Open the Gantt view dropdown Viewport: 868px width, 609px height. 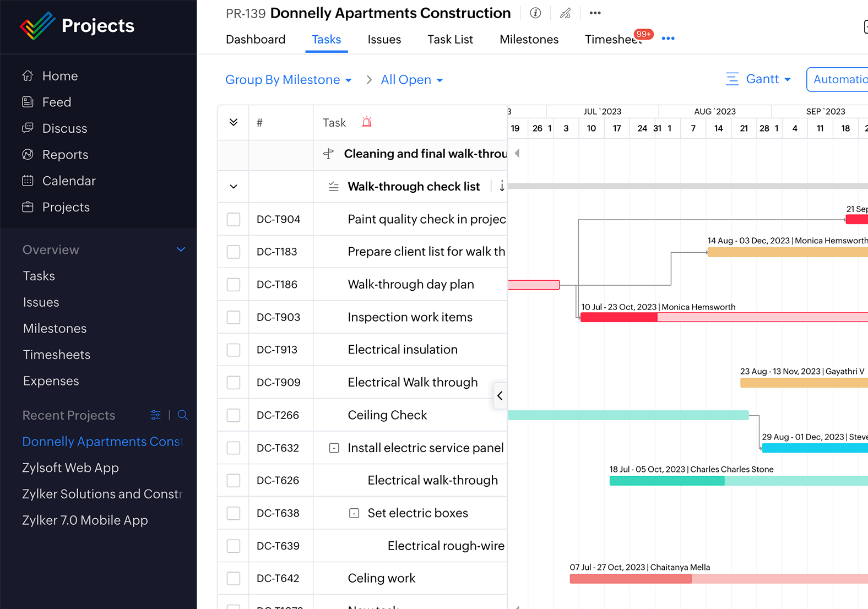point(758,79)
